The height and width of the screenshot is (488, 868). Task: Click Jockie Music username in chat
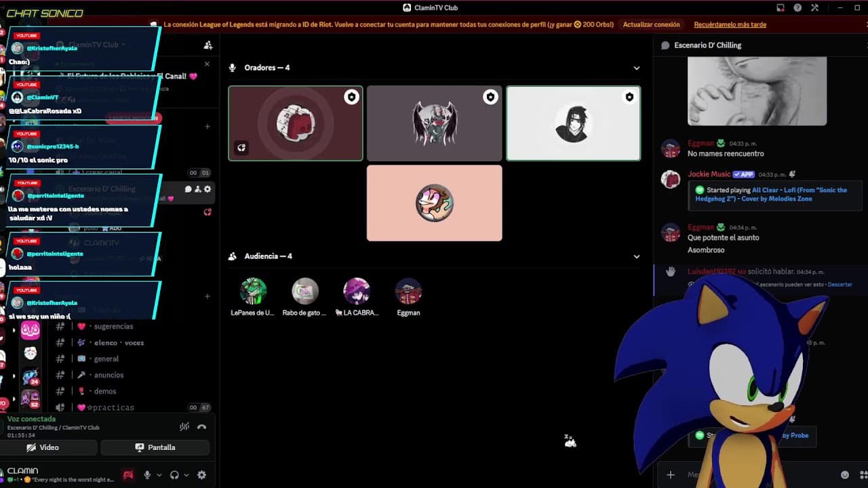(709, 174)
